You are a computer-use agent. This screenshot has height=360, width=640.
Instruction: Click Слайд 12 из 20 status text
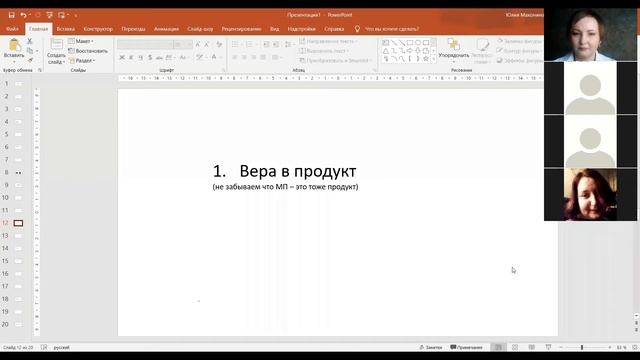click(x=18, y=347)
